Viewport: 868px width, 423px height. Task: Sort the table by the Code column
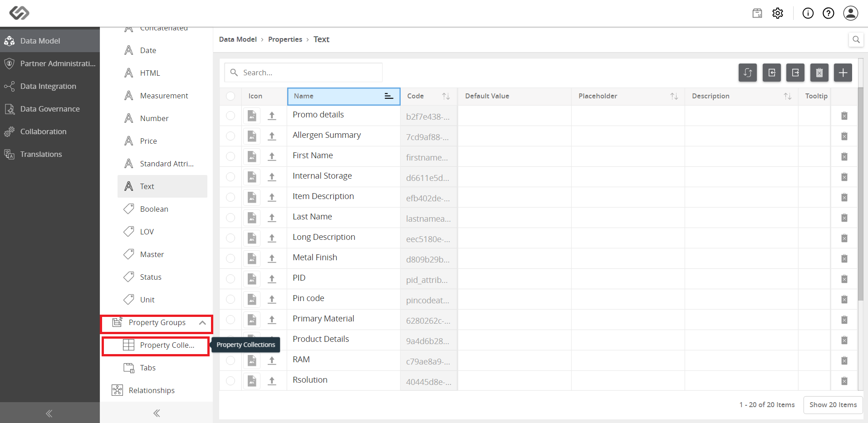click(x=446, y=96)
